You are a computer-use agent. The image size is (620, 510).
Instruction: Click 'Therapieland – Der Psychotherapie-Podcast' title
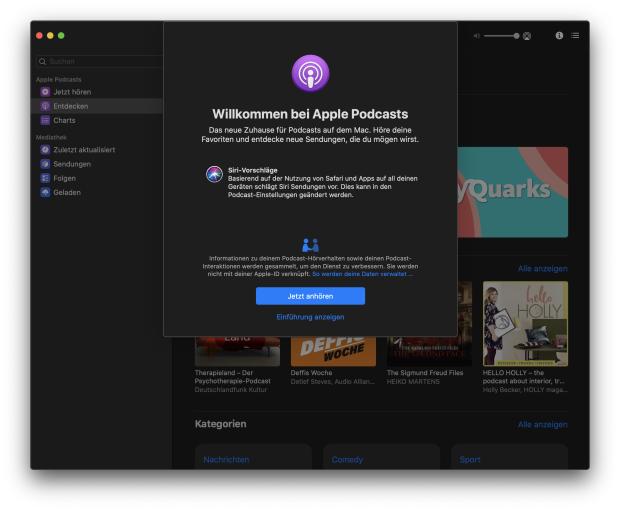coord(232,377)
